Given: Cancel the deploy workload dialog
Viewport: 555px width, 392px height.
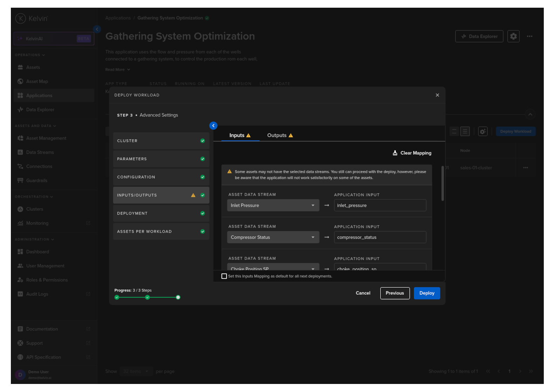Looking at the screenshot, I should (x=363, y=293).
